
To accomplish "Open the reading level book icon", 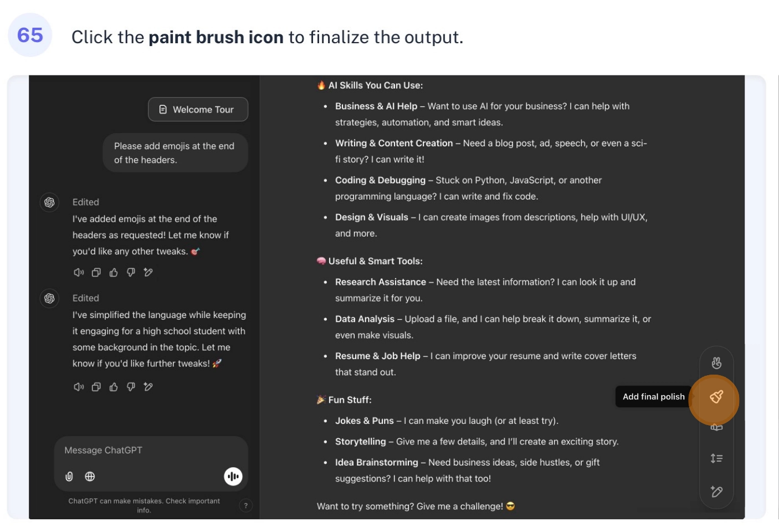I will [x=716, y=427].
